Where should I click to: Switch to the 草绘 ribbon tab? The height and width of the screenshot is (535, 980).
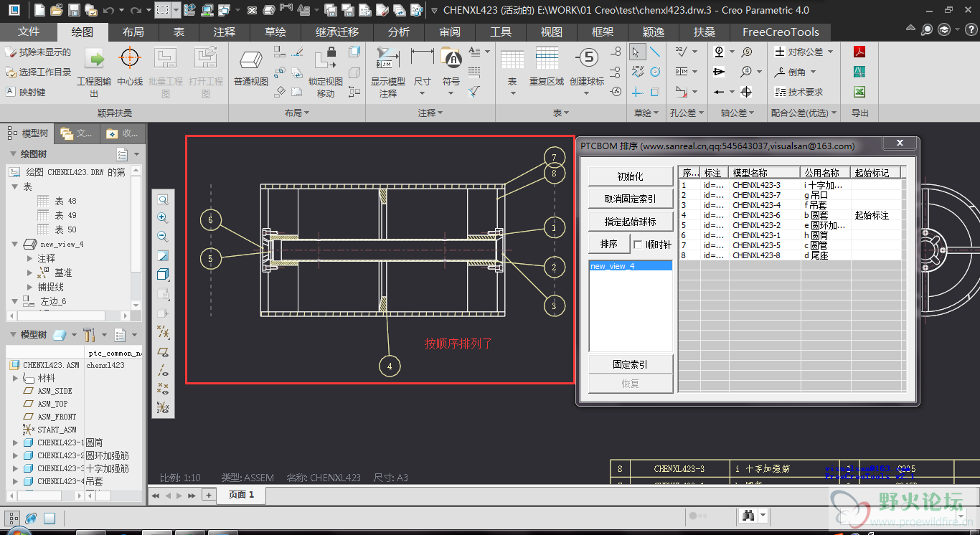pyautogui.click(x=275, y=32)
